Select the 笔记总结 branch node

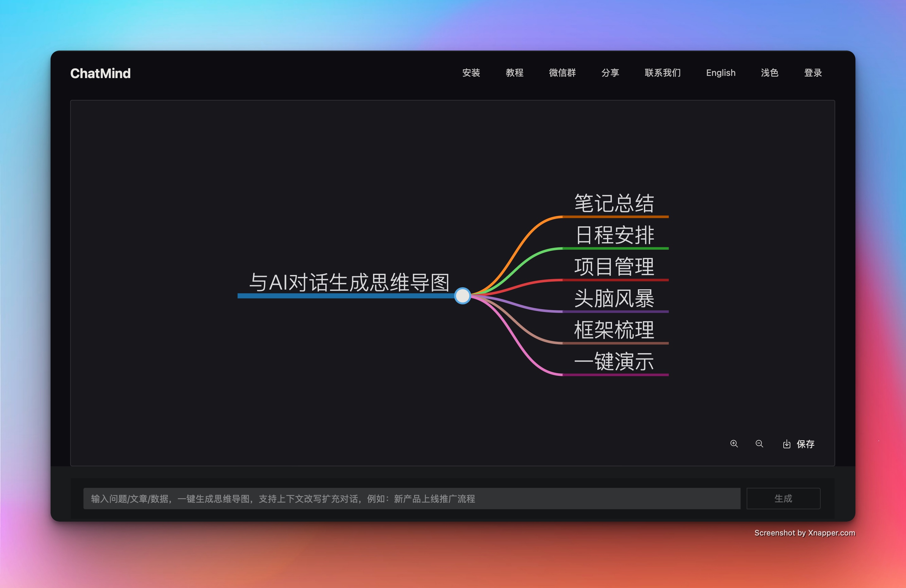tap(614, 203)
